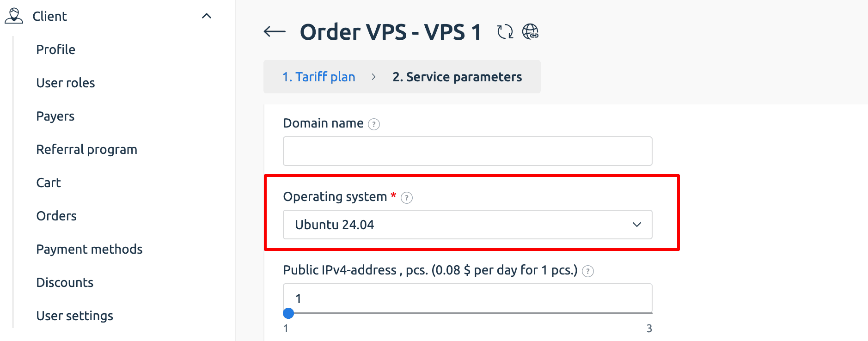The image size is (868, 341).
Task: Open the Referral program page
Action: point(87,149)
